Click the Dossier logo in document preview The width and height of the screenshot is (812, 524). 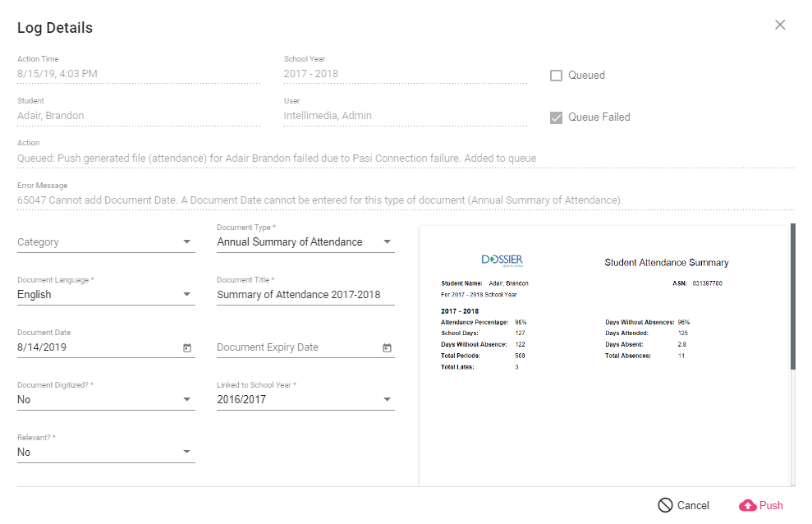(502, 261)
